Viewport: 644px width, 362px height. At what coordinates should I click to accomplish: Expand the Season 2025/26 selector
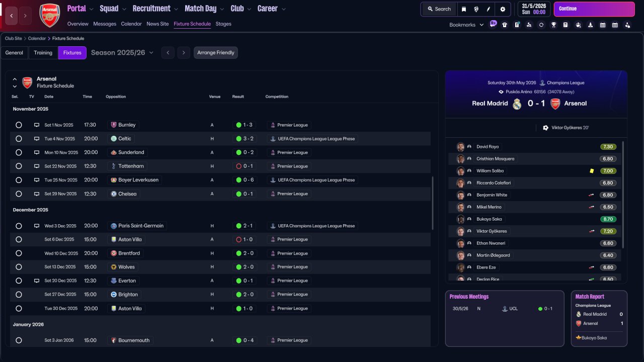122,52
